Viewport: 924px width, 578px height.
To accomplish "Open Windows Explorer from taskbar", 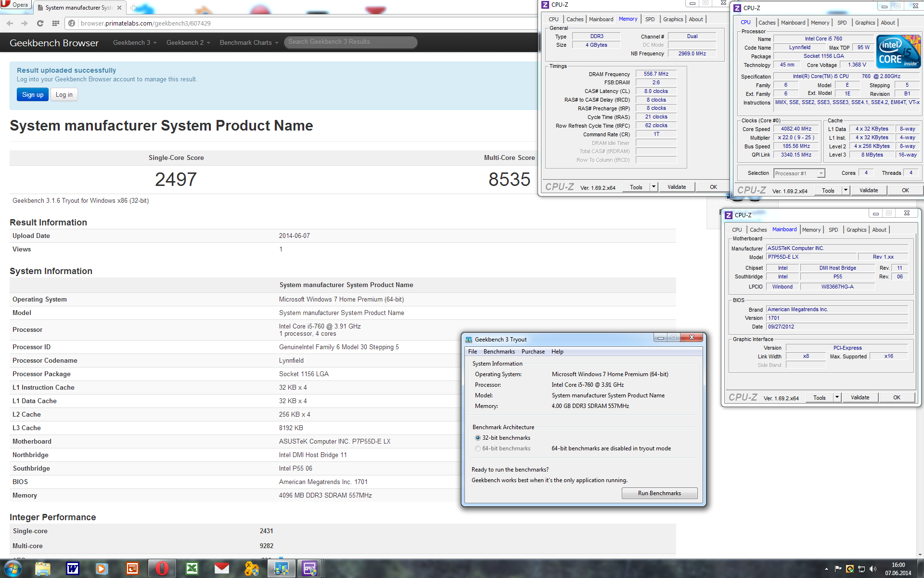I will coord(43,569).
